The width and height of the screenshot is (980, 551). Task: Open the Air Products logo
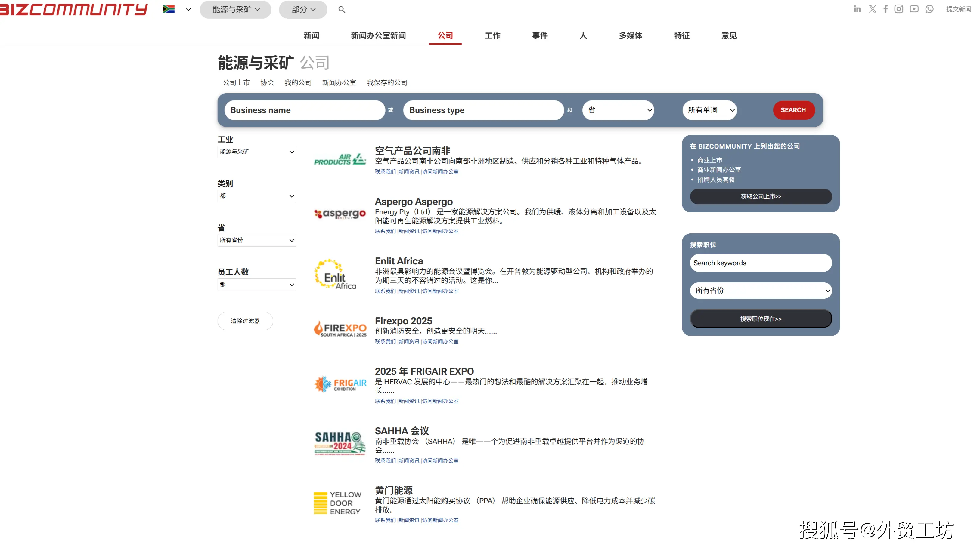340,159
